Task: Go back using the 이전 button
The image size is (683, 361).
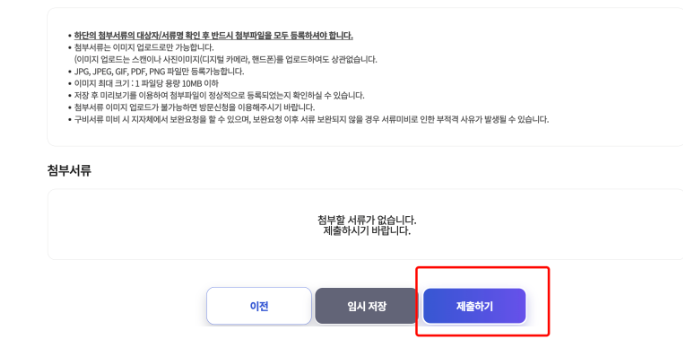Action: (x=259, y=306)
